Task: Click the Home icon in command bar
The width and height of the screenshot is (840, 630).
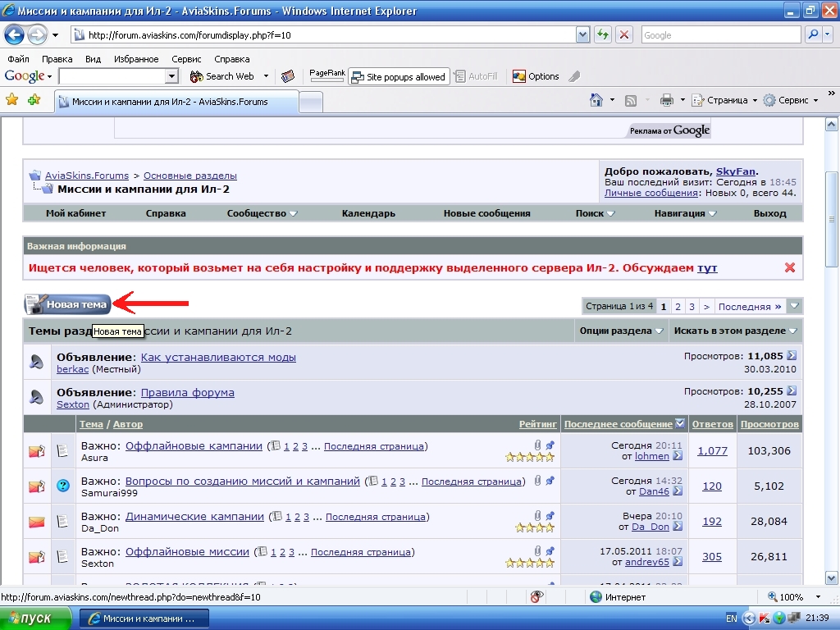Action: 596,100
